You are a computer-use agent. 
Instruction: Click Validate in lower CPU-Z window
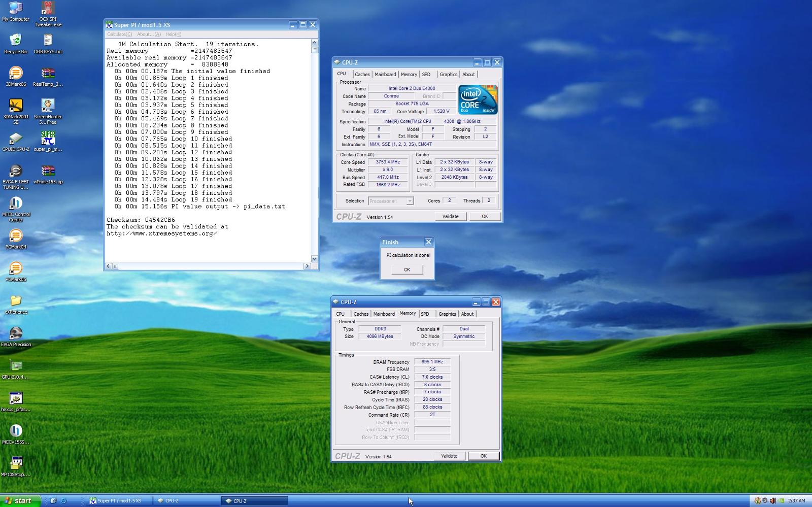coord(449,456)
